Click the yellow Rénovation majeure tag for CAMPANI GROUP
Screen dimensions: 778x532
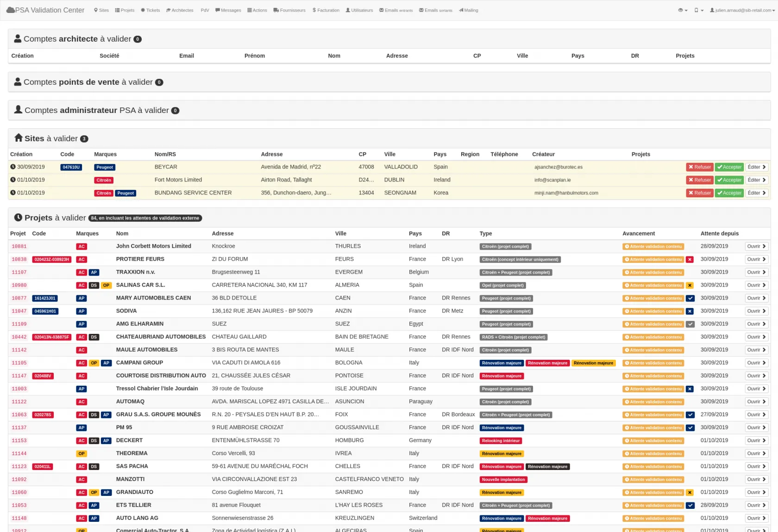[593, 363]
